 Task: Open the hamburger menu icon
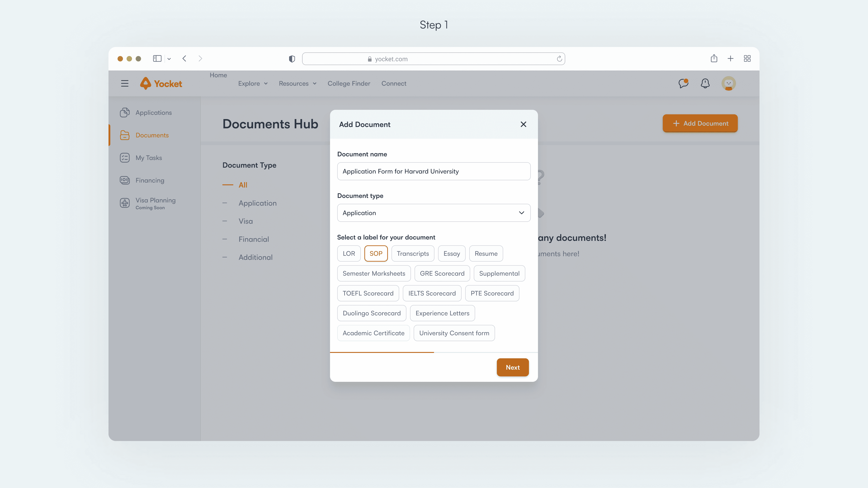[125, 84]
